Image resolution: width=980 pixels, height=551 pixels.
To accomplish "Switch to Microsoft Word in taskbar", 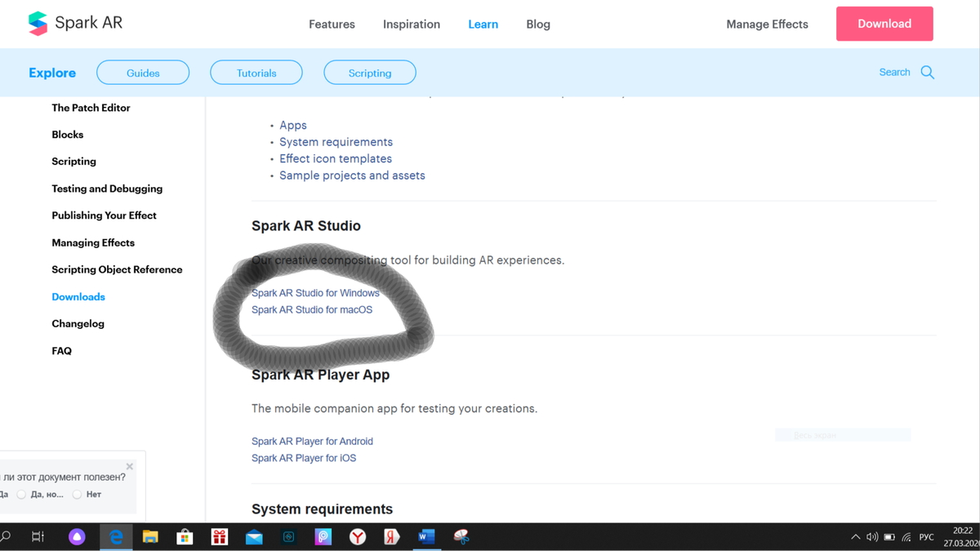I will (426, 536).
